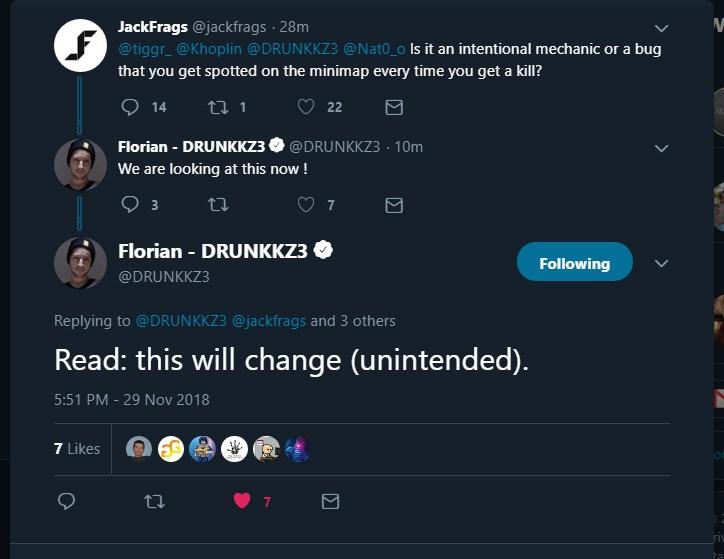
Task: Open chevron menu beside the Following button
Action: (661, 263)
